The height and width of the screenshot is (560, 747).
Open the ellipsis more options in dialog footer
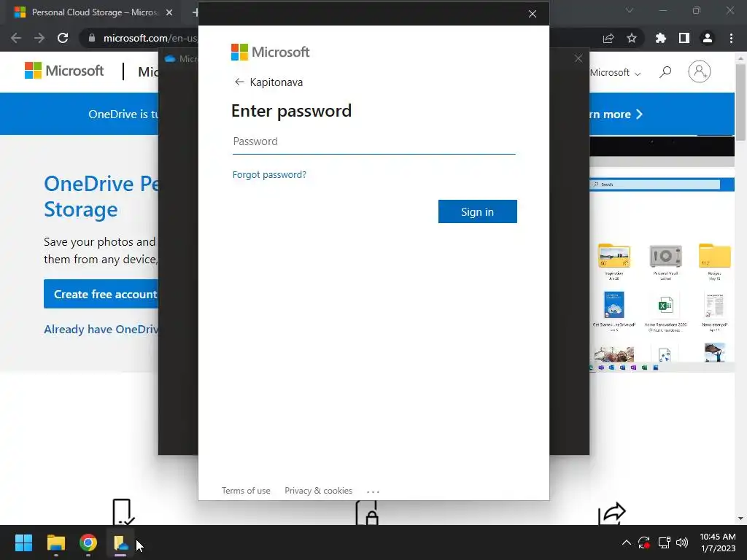click(373, 491)
